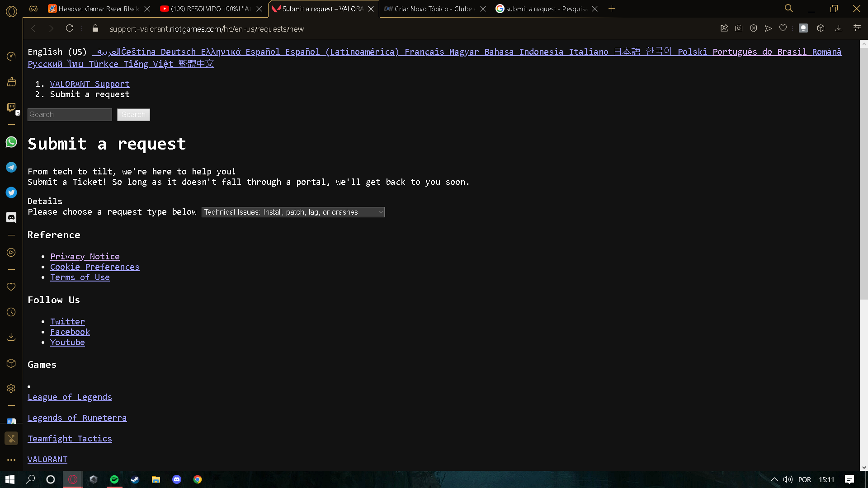
Task: Open the request type dropdown
Action: click(x=293, y=212)
